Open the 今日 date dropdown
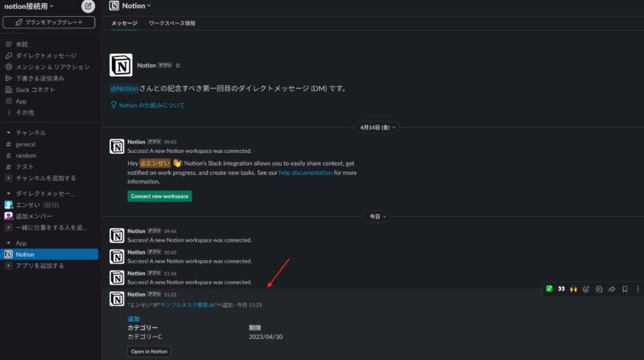The width and height of the screenshot is (644, 360). point(377,217)
